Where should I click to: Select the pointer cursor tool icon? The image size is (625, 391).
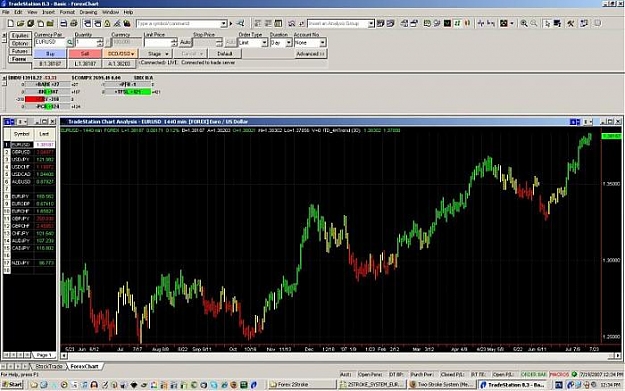point(547,24)
